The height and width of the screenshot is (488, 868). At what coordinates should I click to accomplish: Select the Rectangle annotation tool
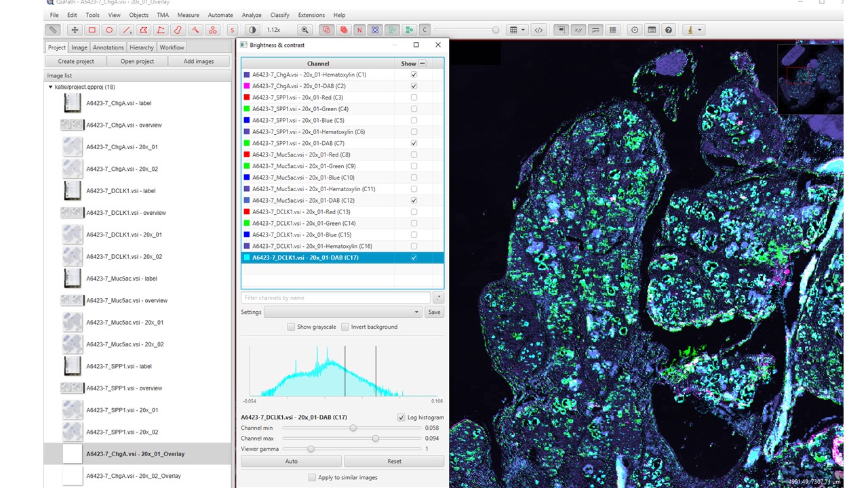tap(91, 30)
